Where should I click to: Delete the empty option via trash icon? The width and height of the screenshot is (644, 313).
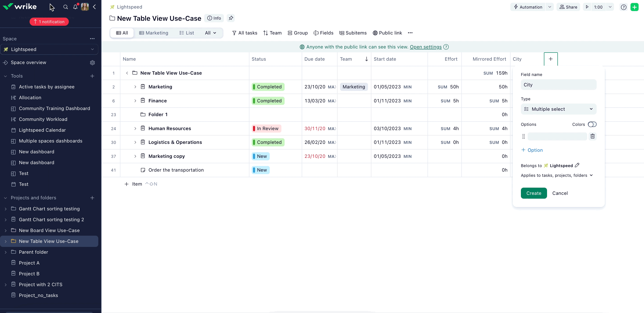[593, 136]
